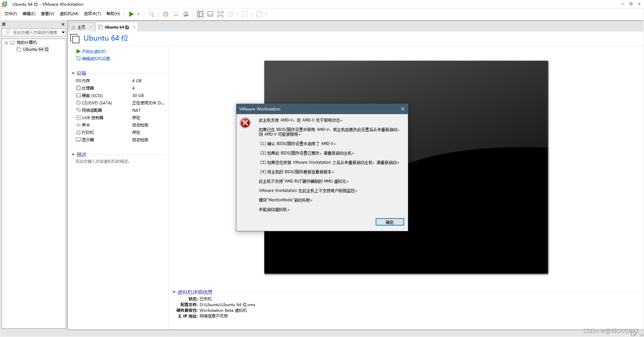Open the snapshot manager icon

[x=186, y=14]
